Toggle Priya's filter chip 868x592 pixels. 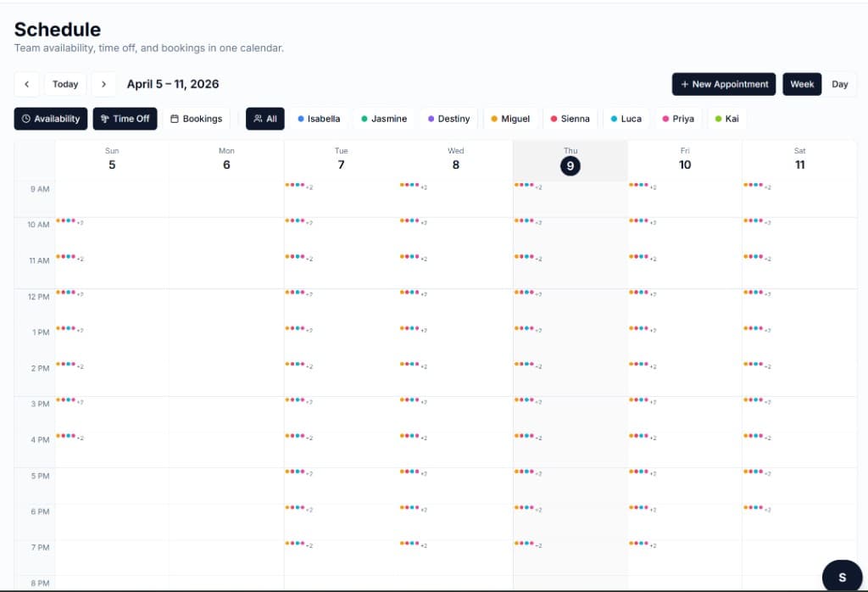678,119
